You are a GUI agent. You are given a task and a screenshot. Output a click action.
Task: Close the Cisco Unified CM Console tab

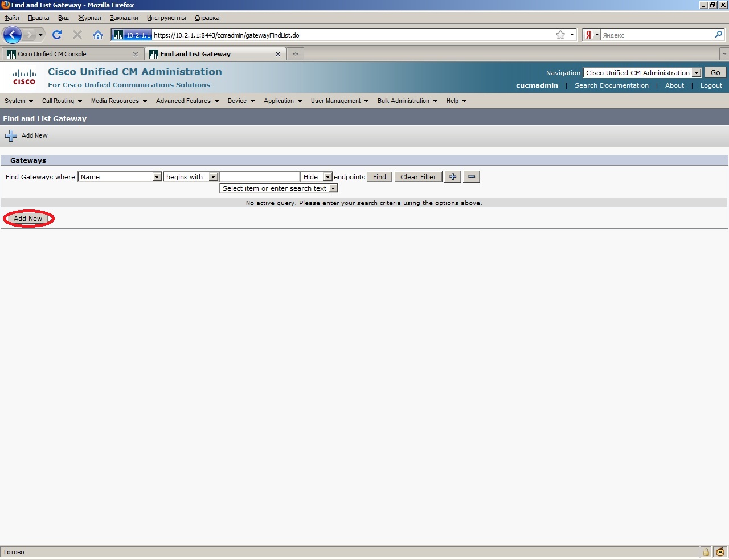tap(136, 54)
